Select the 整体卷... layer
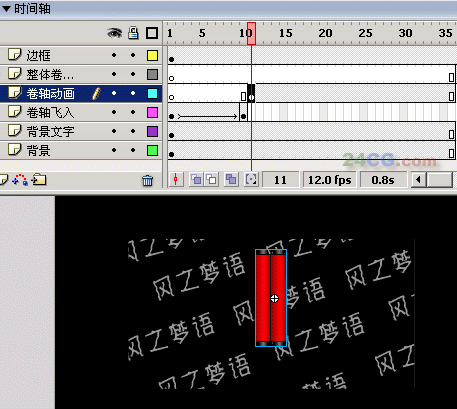The height and width of the screenshot is (409, 457). click(81, 74)
